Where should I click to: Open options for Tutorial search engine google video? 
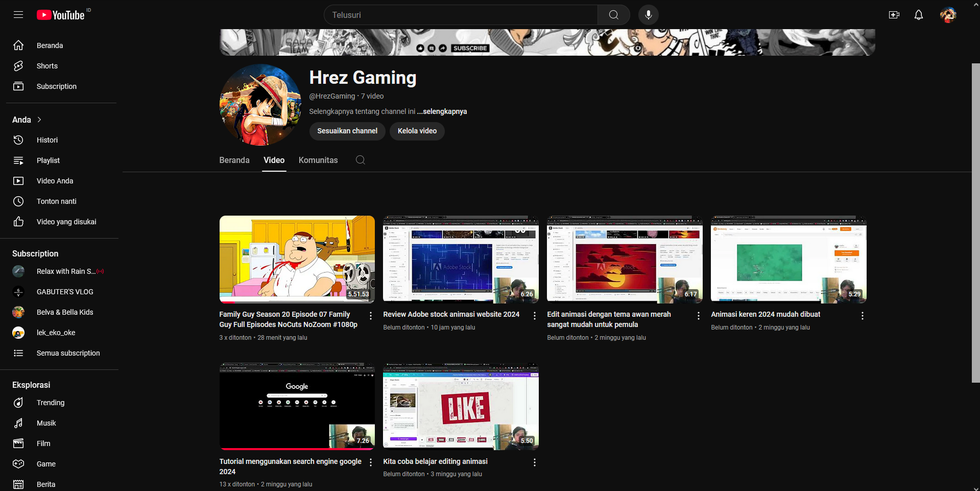pos(371,462)
